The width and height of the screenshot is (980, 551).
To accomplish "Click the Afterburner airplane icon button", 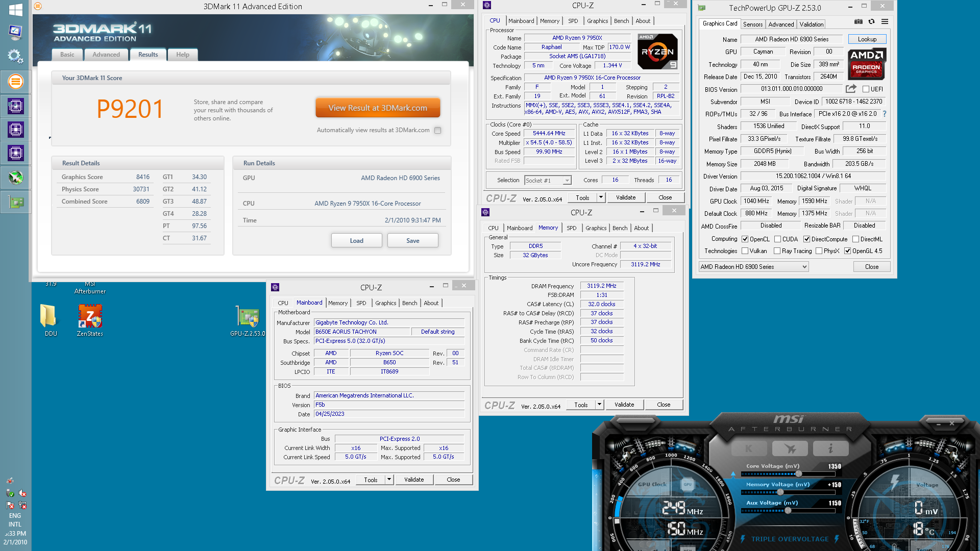I will [x=790, y=448].
